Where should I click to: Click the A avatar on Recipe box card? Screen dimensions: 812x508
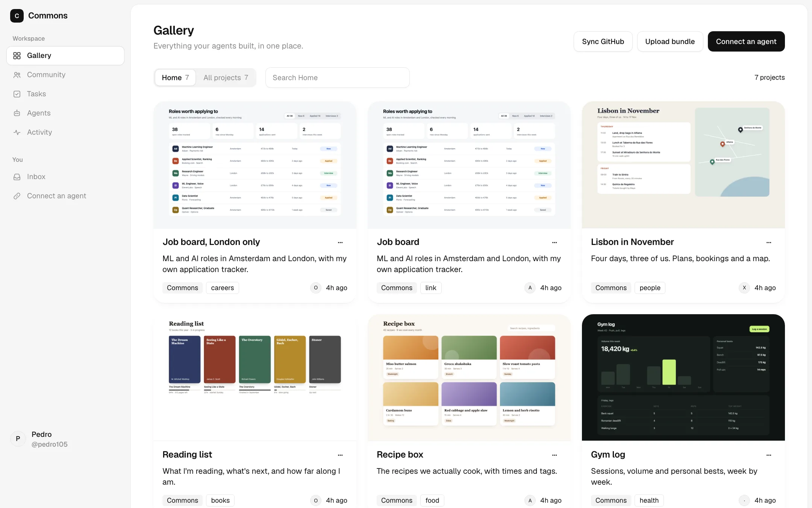[x=530, y=500]
